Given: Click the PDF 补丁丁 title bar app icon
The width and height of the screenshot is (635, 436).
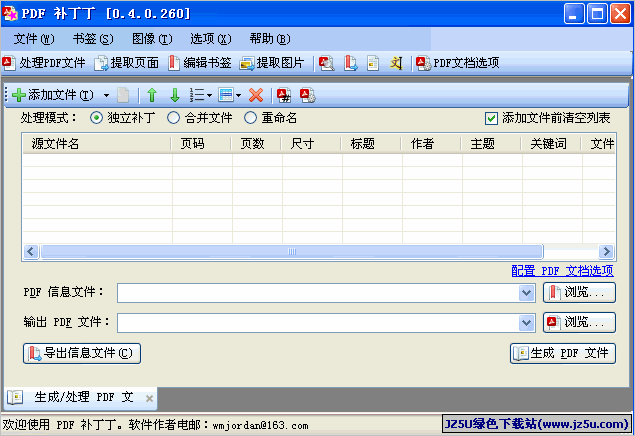Looking at the screenshot, I should 10,13.
